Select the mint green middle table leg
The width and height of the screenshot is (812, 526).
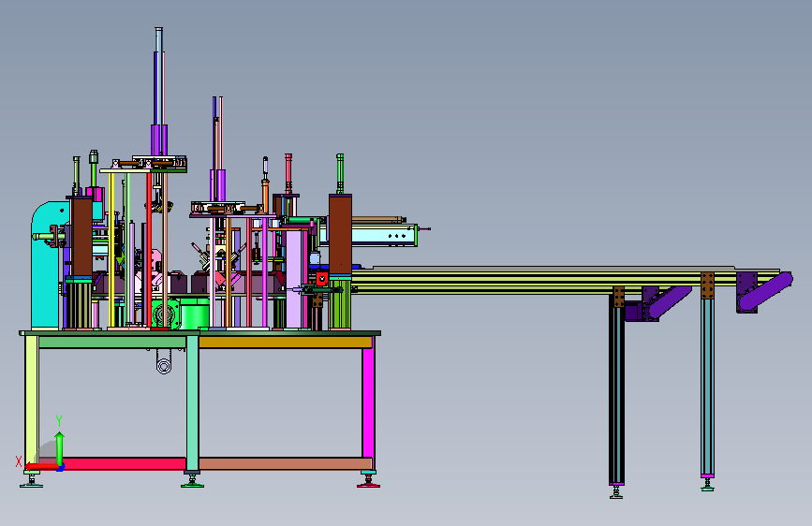pyautogui.click(x=192, y=403)
